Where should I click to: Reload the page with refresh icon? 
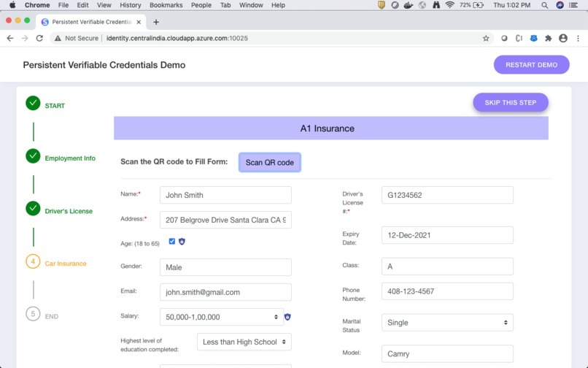point(39,38)
